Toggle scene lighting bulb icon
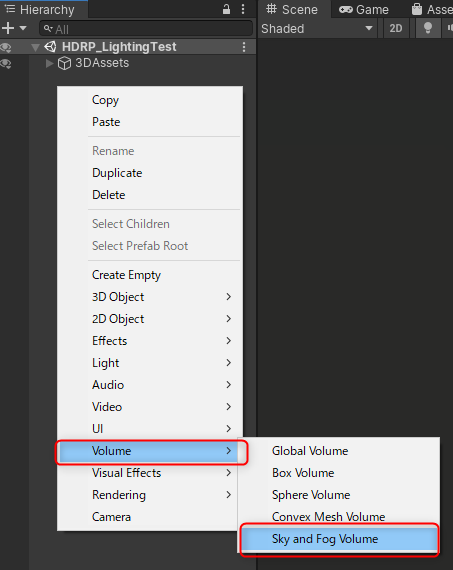The image size is (453, 570). (x=428, y=28)
